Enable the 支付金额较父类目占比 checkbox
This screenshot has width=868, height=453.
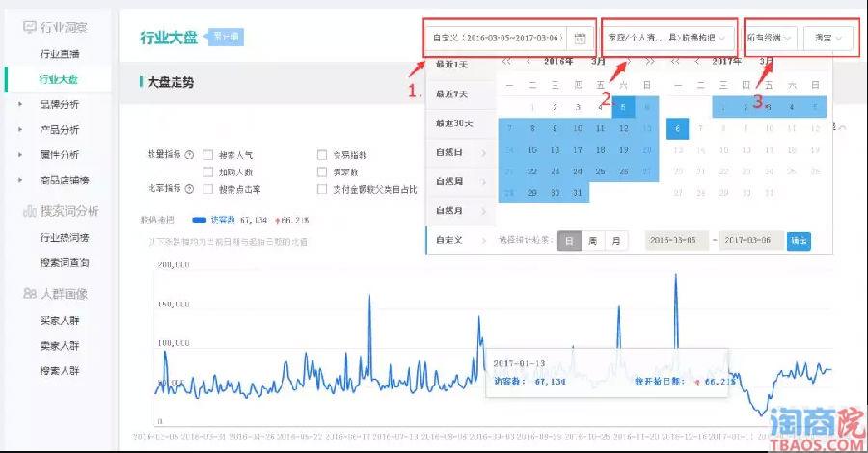[x=322, y=189]
